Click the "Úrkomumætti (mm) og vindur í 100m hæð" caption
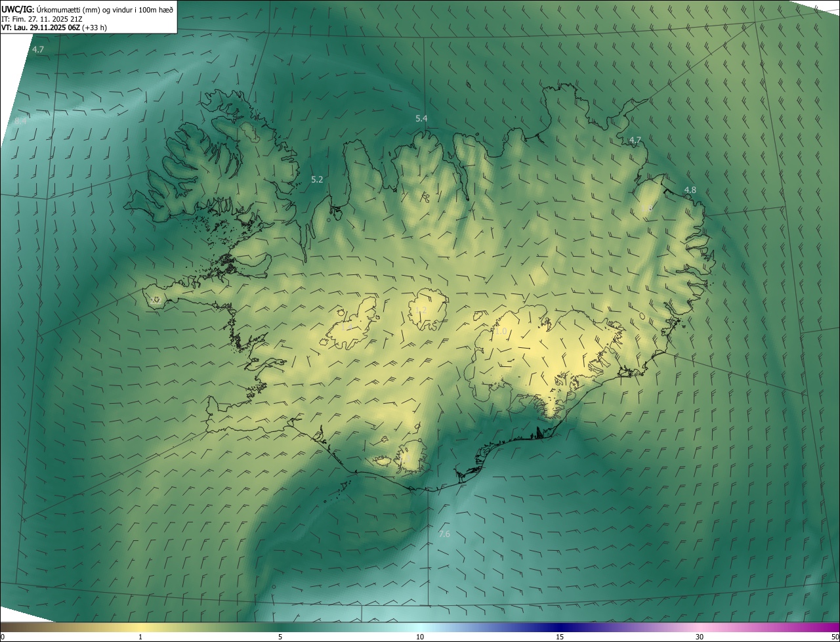840x642 pixels. (105, 9)
